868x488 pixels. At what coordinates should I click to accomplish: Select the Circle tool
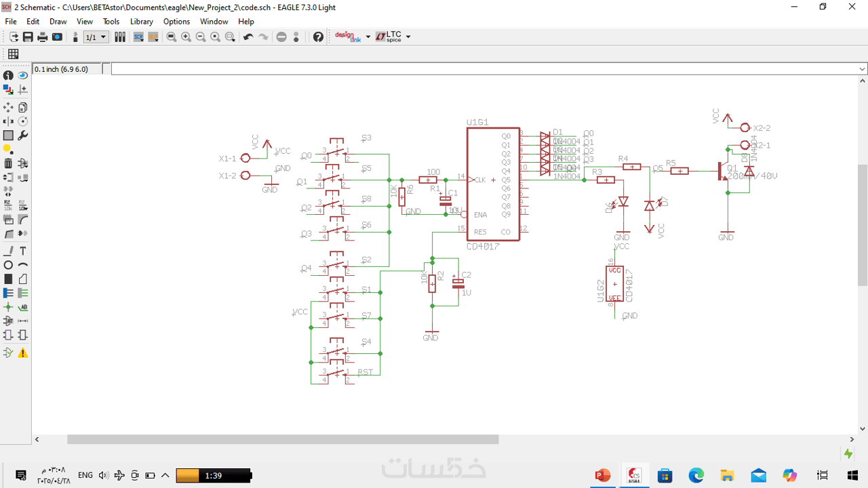pyautogui.click(x=8, y=265)
